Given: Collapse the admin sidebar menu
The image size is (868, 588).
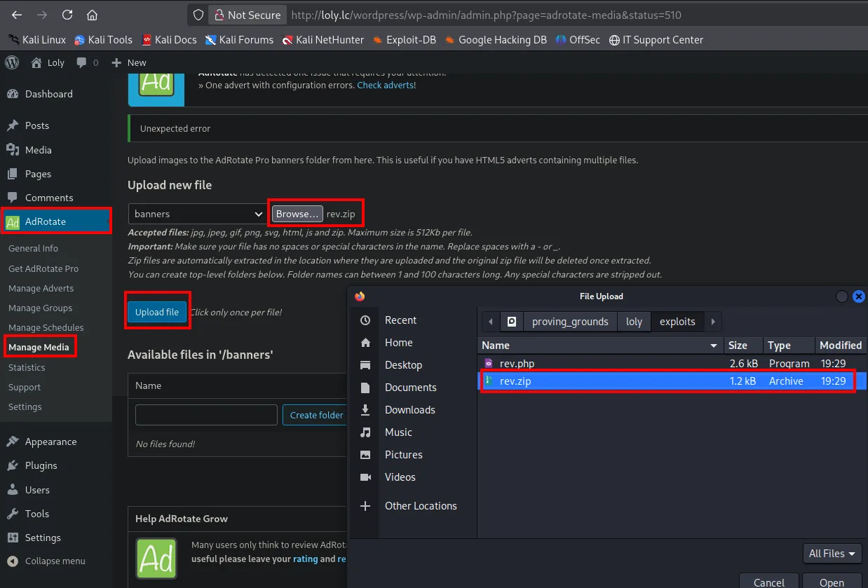Looking at the screenshot, I should 56,561.
